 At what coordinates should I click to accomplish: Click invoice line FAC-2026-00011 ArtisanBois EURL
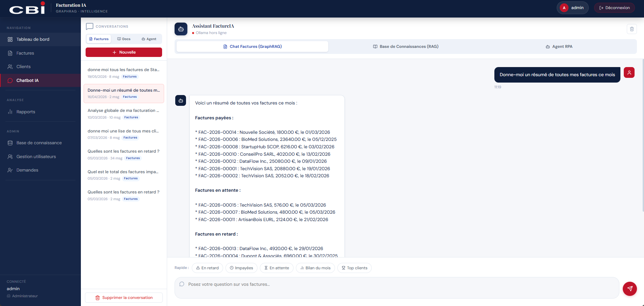tap(262, 219)
